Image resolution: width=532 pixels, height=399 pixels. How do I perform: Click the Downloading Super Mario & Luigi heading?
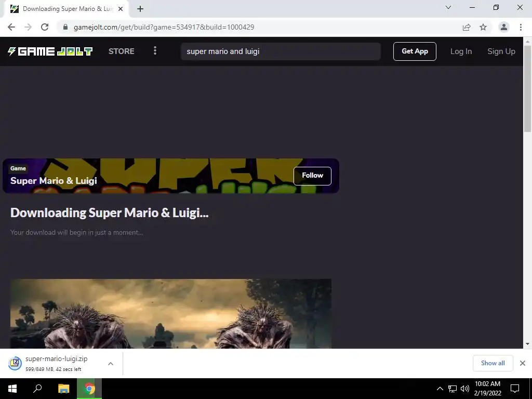point(109,212)
